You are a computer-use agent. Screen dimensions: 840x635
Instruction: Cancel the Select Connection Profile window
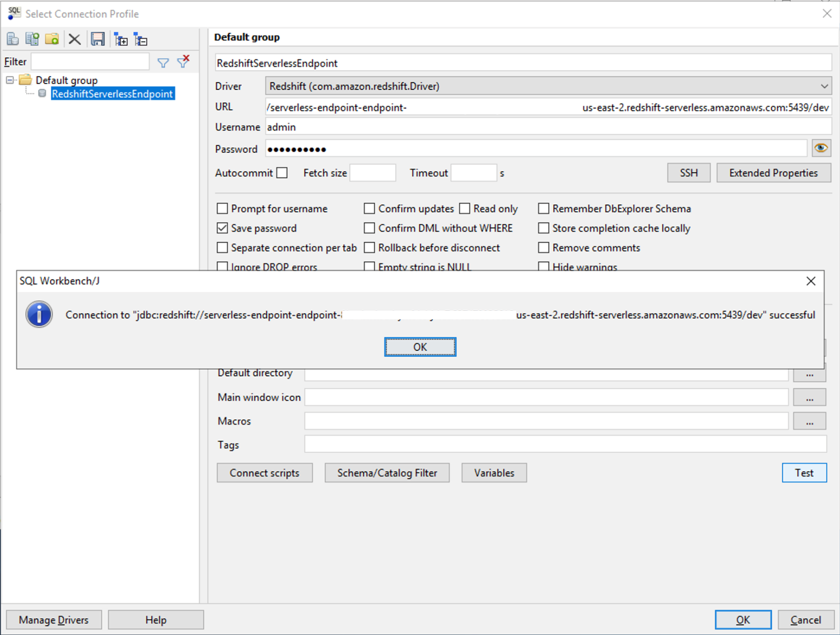(806, 620)
